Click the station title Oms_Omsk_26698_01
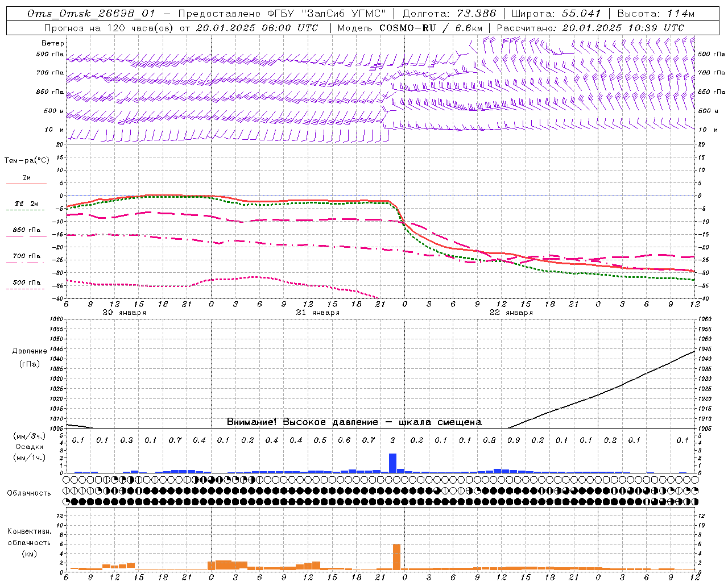 tap(91, 14)
